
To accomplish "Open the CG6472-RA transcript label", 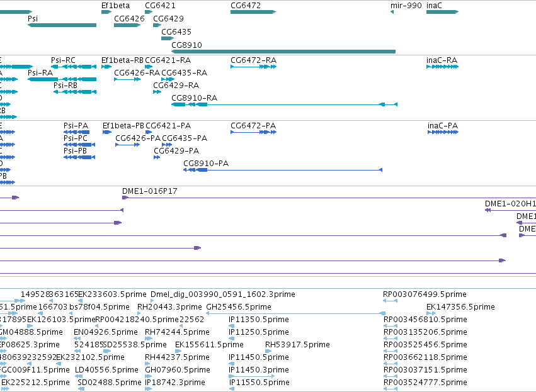I will (x=253, y=60).
